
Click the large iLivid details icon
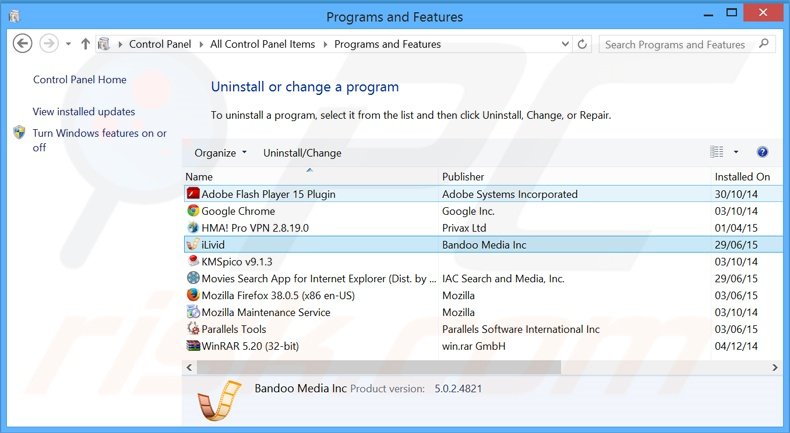tap(219, 401)
